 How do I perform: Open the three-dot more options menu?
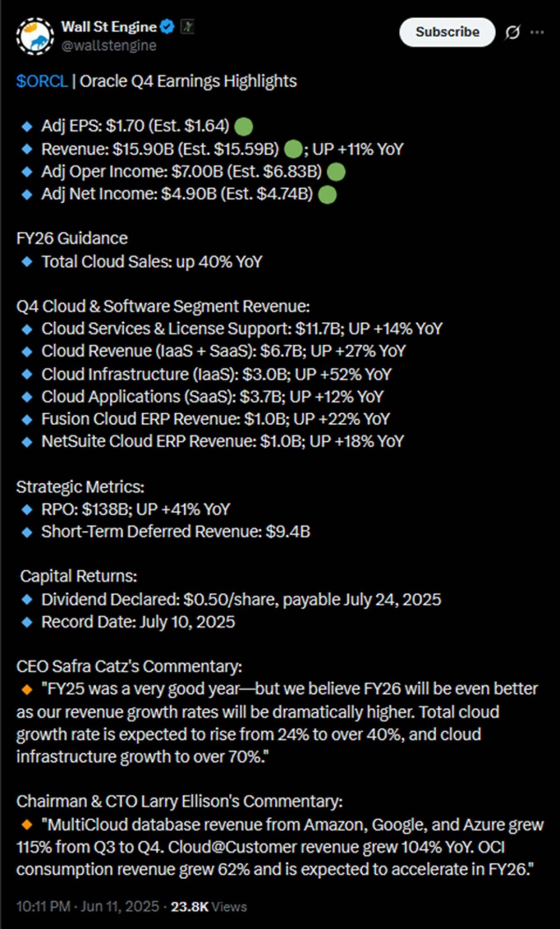537,32
